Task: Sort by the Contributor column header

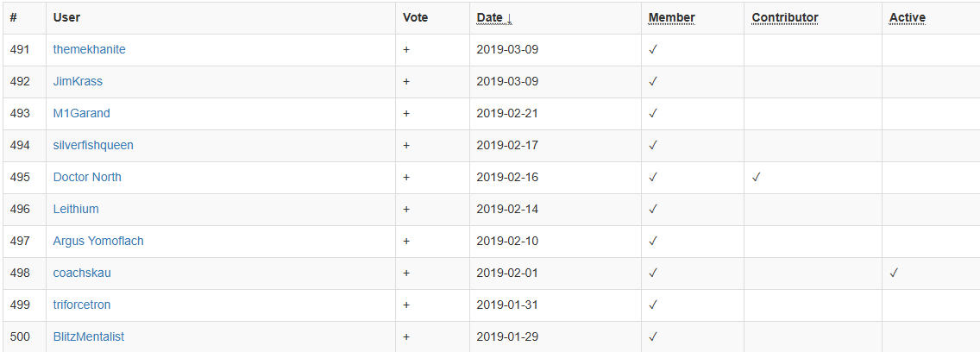Action: tap(785, 17)
